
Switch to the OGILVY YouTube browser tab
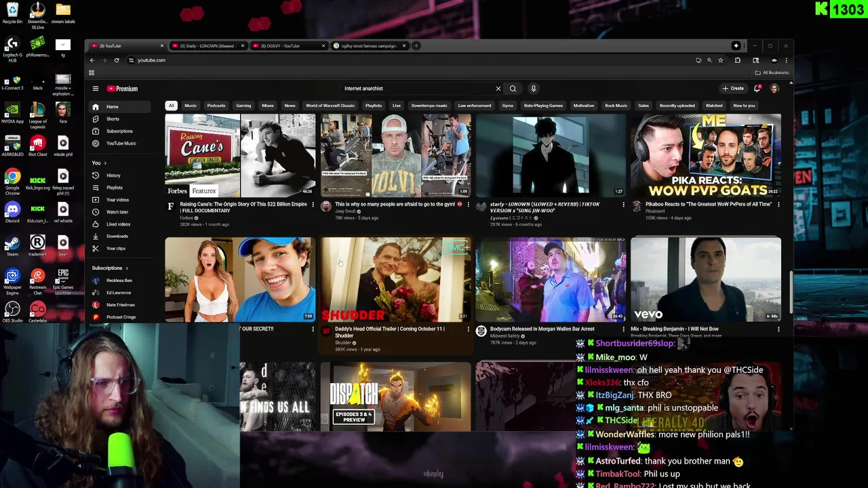tap(288, 46)
